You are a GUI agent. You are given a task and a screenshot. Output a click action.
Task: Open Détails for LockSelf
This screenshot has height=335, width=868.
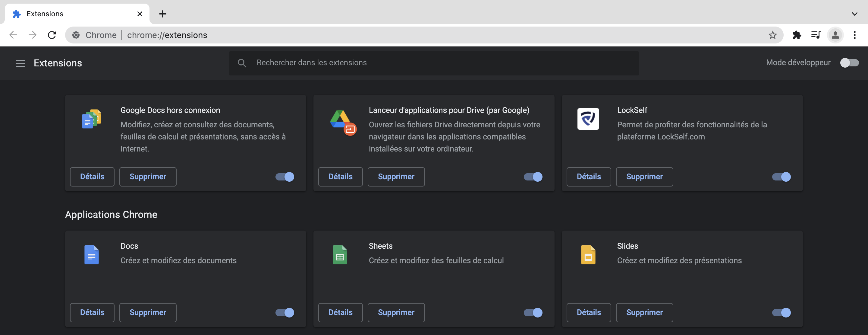coord(589,177)
